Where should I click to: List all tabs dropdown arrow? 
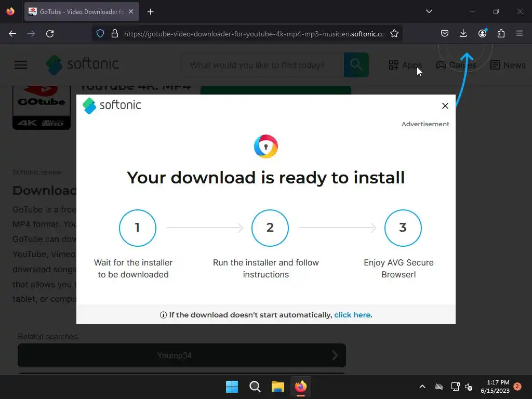(x=429, y=11)
